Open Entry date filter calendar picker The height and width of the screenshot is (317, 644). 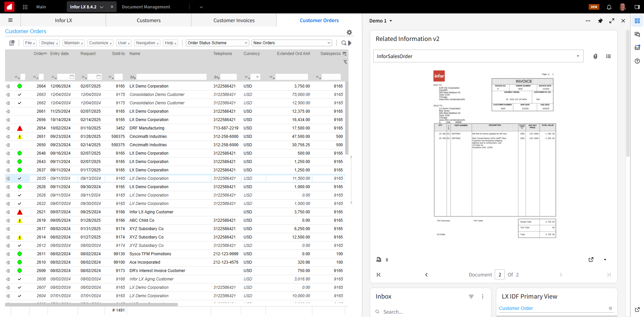tap(72, 77)
